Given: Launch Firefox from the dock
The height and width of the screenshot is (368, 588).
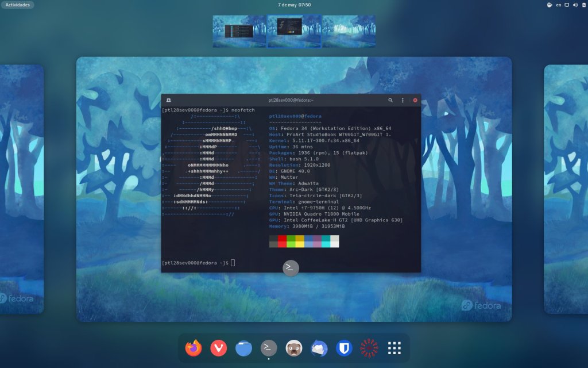Looking at the screenshot, I should pyautogui.click(x=194, y=348).
